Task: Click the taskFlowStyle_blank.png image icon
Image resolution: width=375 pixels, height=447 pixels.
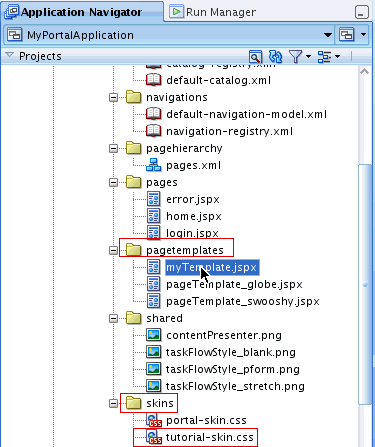Action: (154, 352)
